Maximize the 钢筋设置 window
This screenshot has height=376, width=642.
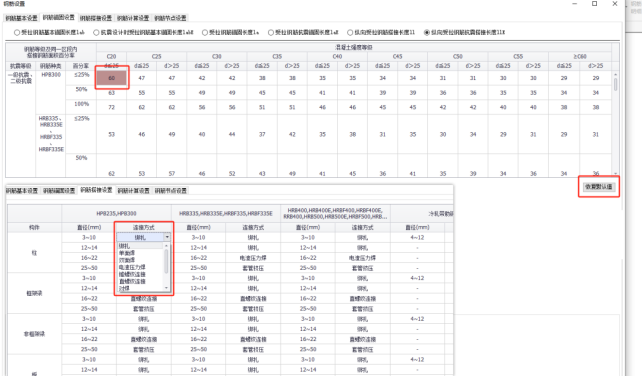click(595, 4)
